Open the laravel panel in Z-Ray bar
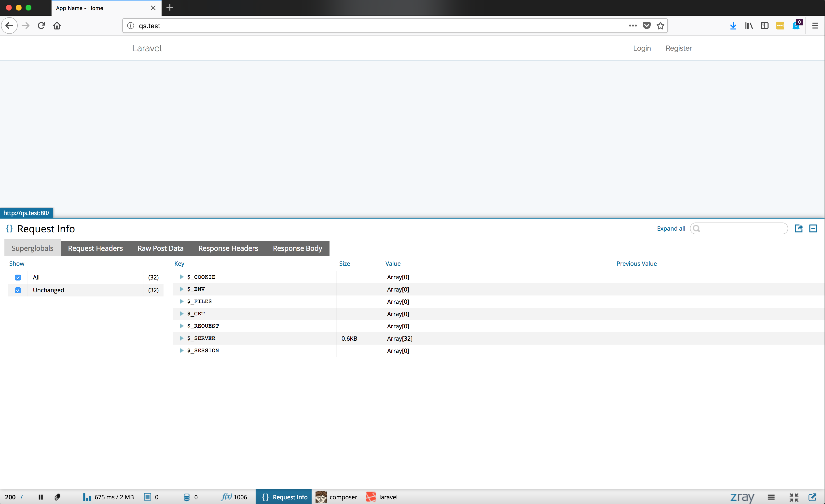The width and height of the screenshot is (825, 504). pyautogui.click(x=382, y=497)
